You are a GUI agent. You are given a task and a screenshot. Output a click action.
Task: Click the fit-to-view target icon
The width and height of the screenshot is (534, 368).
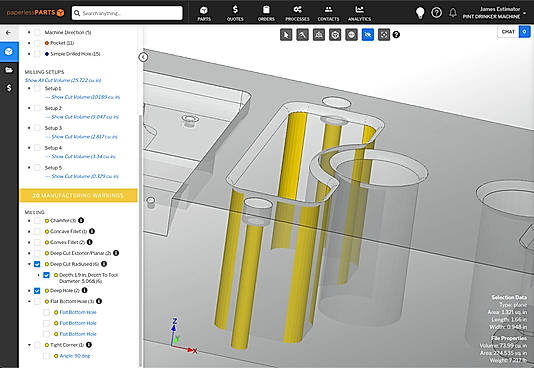click(384, 35)
